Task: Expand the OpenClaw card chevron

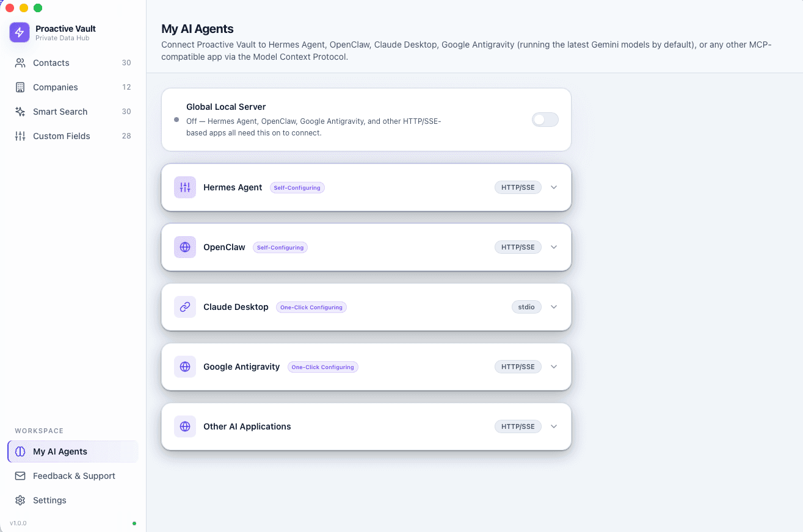Action: [x=554, y=247]
